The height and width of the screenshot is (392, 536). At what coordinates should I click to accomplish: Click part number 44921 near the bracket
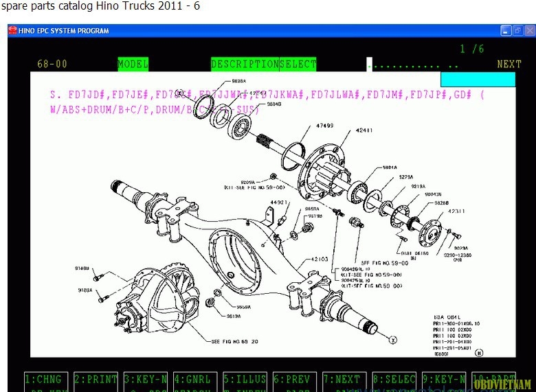(x=279, y=203)
